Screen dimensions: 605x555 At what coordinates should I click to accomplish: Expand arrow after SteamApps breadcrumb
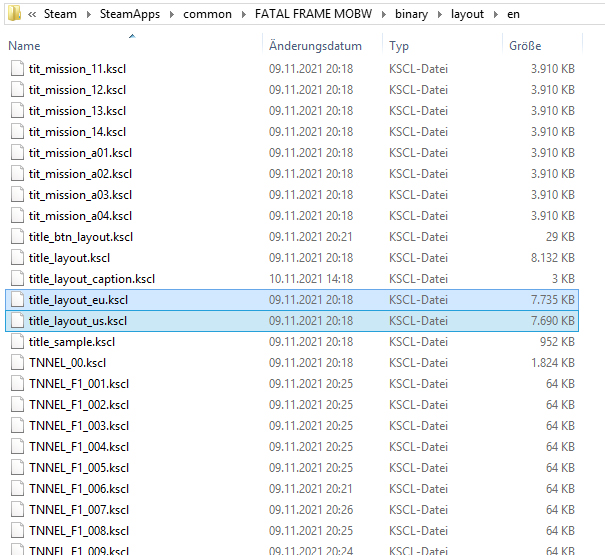click(172, 14)
